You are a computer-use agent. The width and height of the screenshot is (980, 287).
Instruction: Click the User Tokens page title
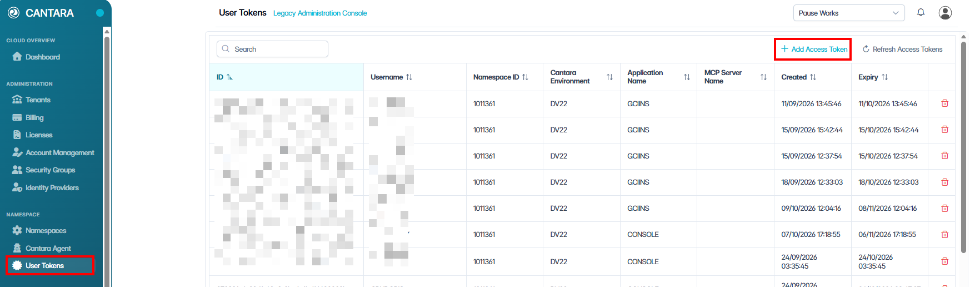[243, 13]
